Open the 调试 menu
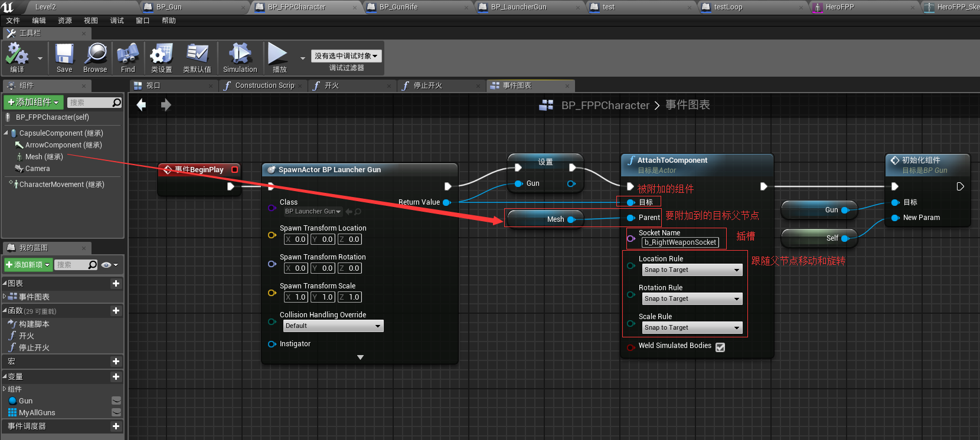The image size is (980, 440). click(x=117, y=21)
